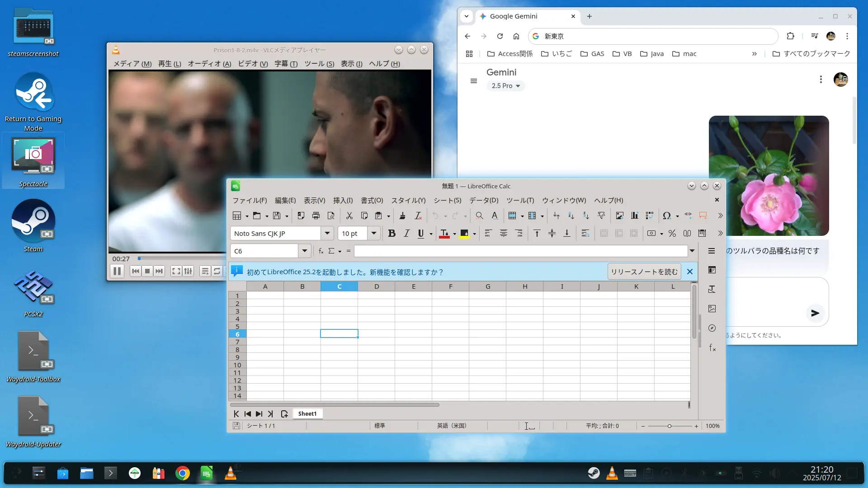This screenshot has width=868, height=488.
Task: Click Chrome icon in the taskbar
Action: pos(183,473)
